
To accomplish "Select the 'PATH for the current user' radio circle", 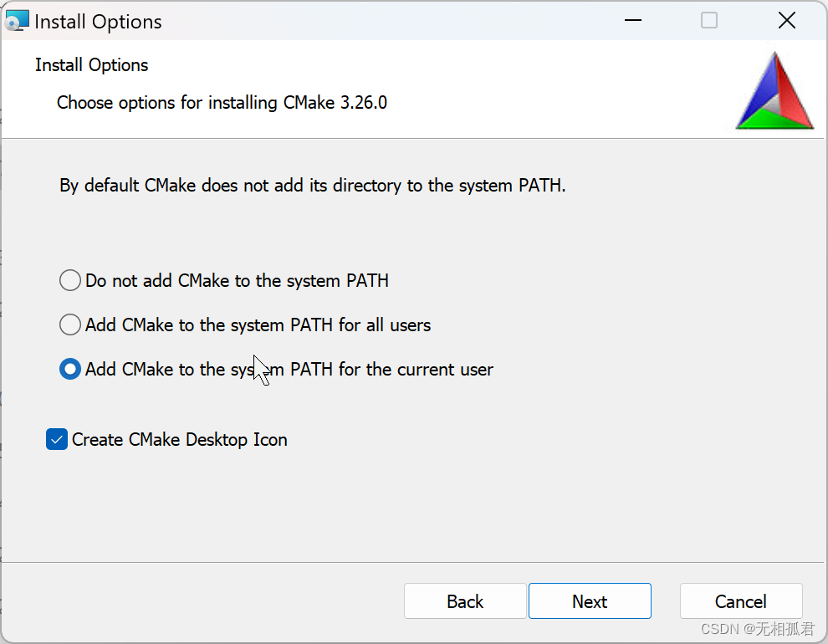I will point(70,369).
